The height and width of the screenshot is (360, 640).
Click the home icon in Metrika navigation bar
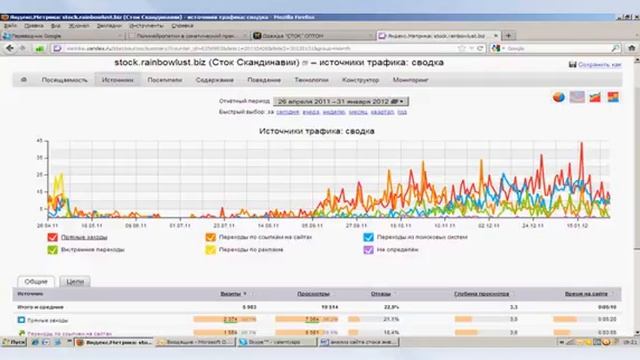point(24,80)
